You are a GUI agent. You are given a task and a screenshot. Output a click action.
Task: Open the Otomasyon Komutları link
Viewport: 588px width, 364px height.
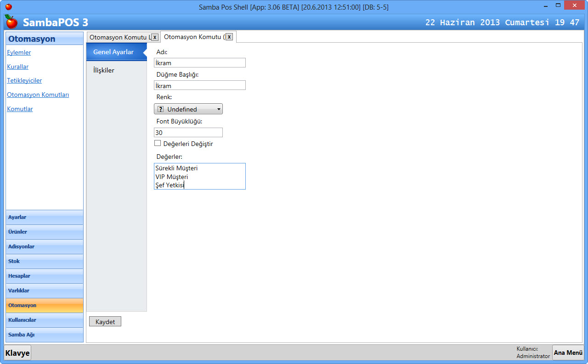point(38,95)
